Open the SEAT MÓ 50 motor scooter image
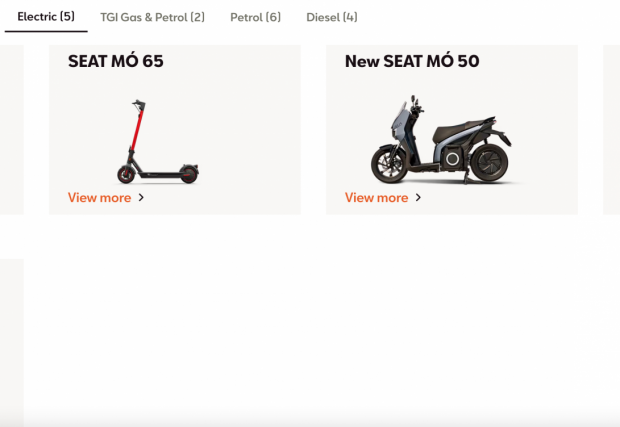 pos(441,139)
